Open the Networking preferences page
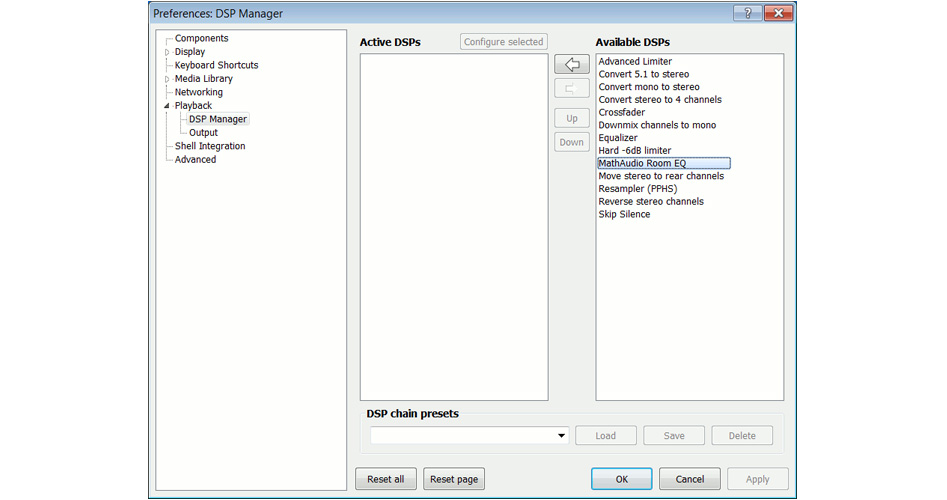The image size is (947, 500). pyautogui.click(x=199, y=92)
